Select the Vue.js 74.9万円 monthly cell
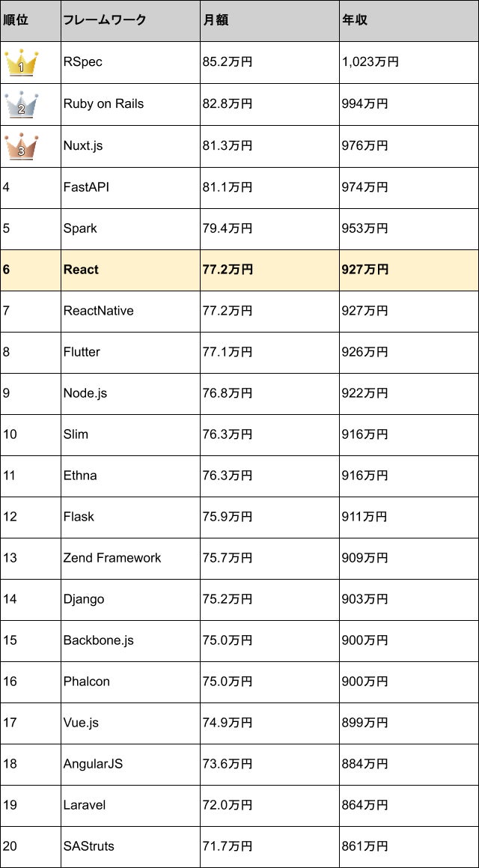The height and width of the screenshot is (868, 479). [269, 723]
